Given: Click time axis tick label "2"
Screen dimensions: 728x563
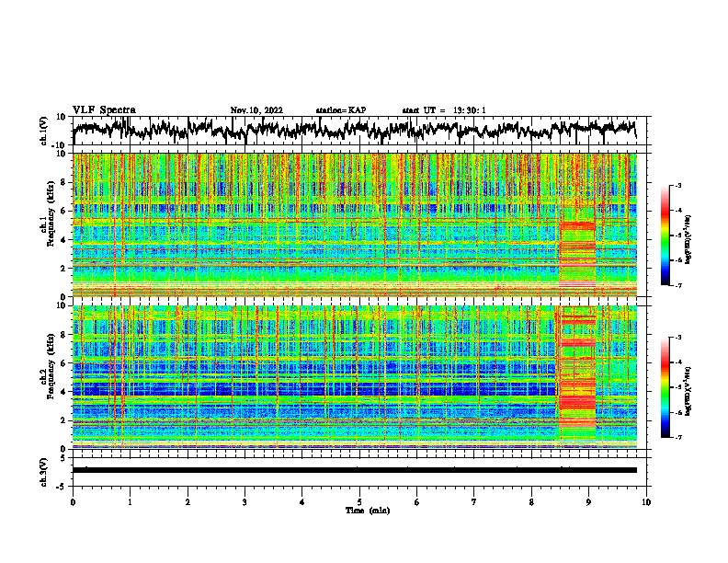Looking at the screenshot, I should point(188,502).
